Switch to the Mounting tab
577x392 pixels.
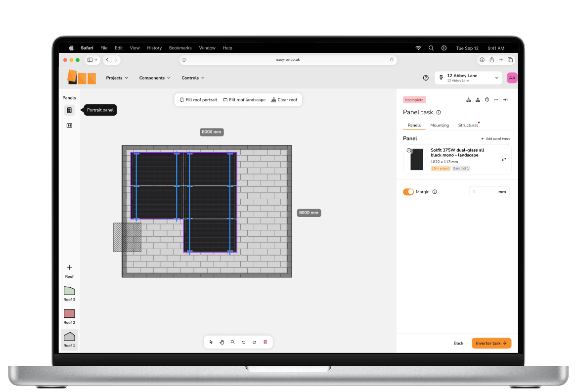439,126
